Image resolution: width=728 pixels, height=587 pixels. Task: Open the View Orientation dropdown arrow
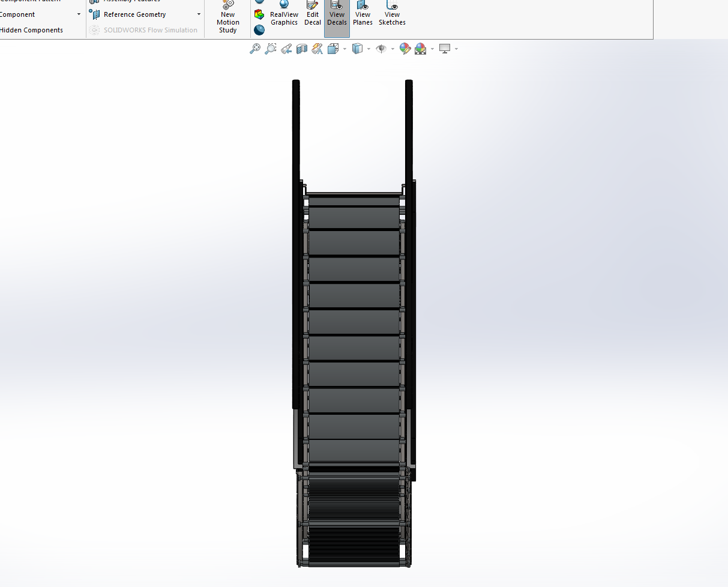(x=344, y=49)
